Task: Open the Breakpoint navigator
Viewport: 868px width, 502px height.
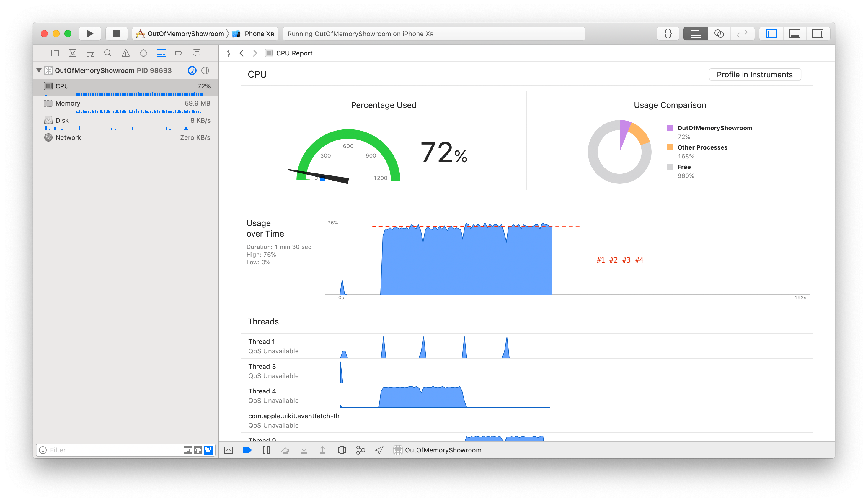Action: (178, 53)
